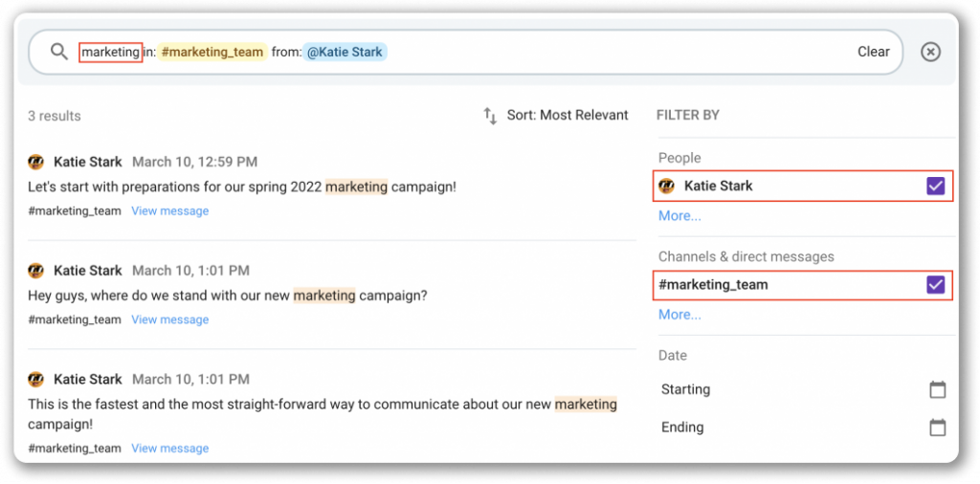This screenshot has width=980, height=484.
Task: Uncheck the Katie Stark people filter
Action: pyautogui.click(x=935, y=187)
